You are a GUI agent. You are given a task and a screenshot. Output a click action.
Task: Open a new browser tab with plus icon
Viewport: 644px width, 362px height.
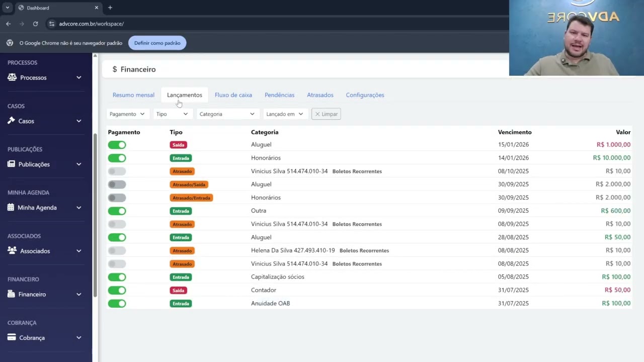point(110,8)
